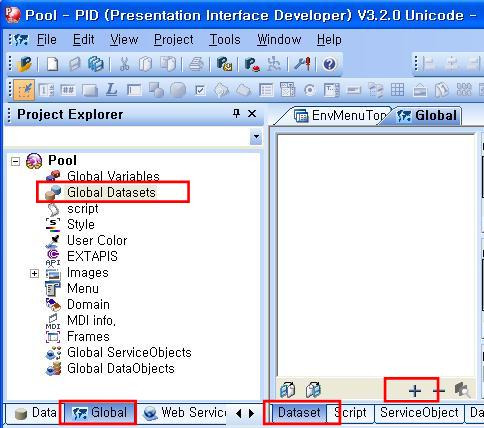Open the File menu
Viewport: 484px width, 428px height.
coord(47,40)
